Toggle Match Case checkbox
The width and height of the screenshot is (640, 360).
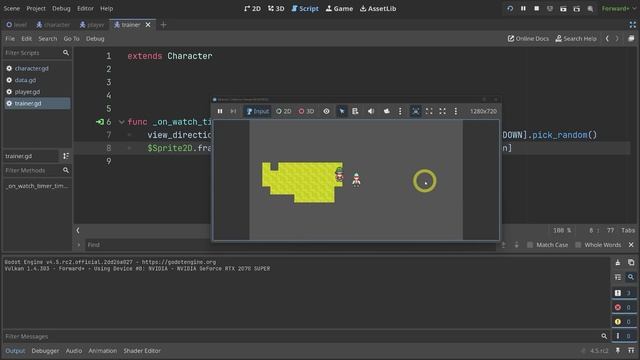[x=547, y=245]
